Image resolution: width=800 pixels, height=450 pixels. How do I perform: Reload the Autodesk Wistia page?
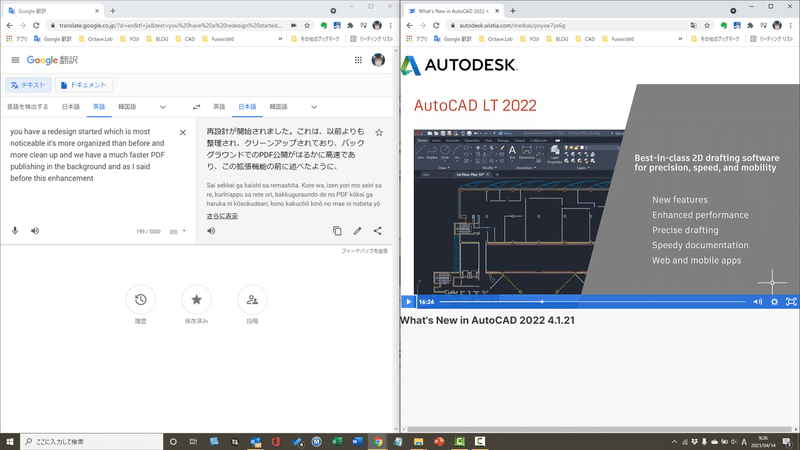(436, 26)
